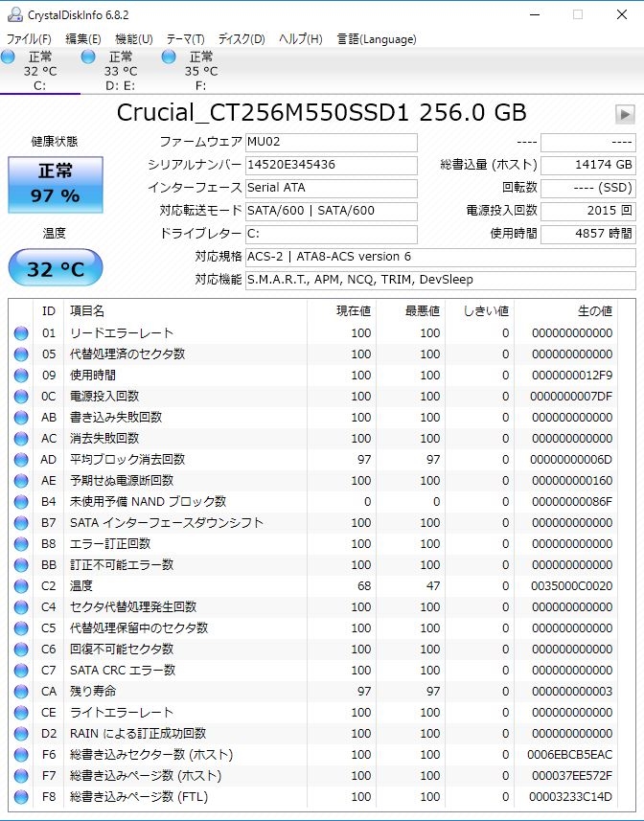Image resolution: width=644 pixels, height=821 pixels.
Task: Click the 残り寿命 attribute name
Action: click(93, 691)
